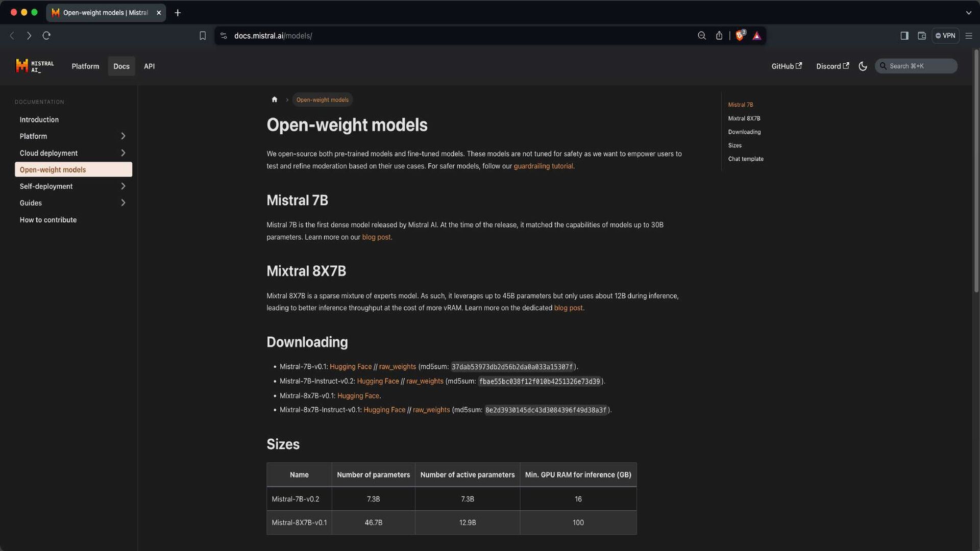Jump to Downloading in table of contents

click(x=744, y=132)
